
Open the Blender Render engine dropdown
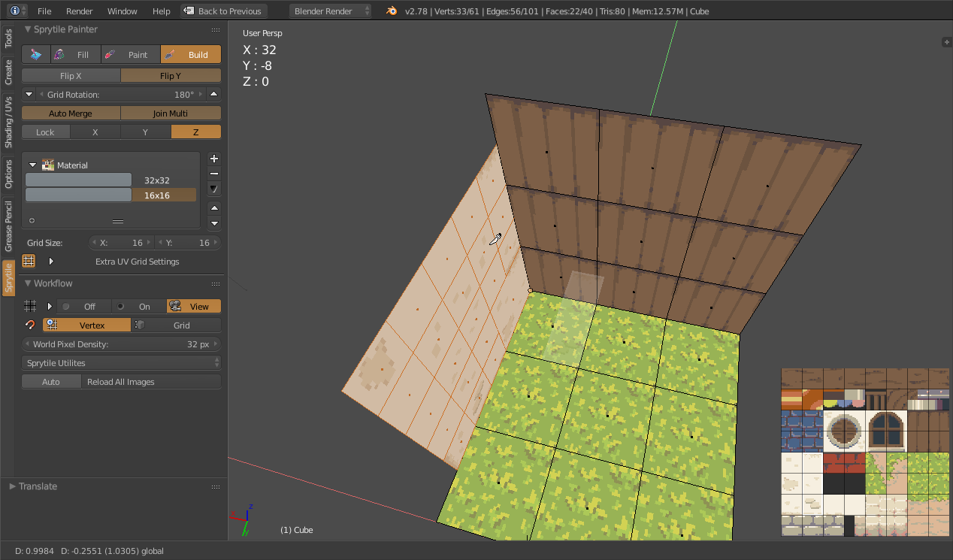[331, 11]
